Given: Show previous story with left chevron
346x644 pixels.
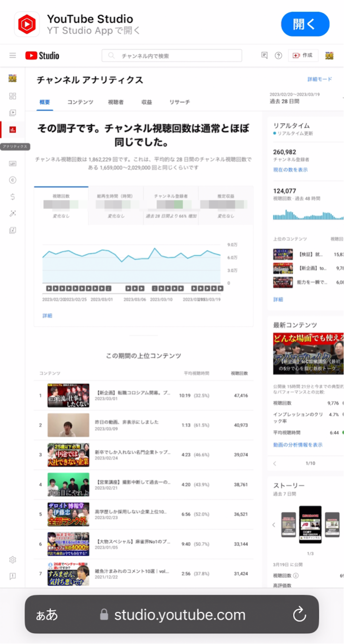Looking at the screenshot, I should coord(274,525).
